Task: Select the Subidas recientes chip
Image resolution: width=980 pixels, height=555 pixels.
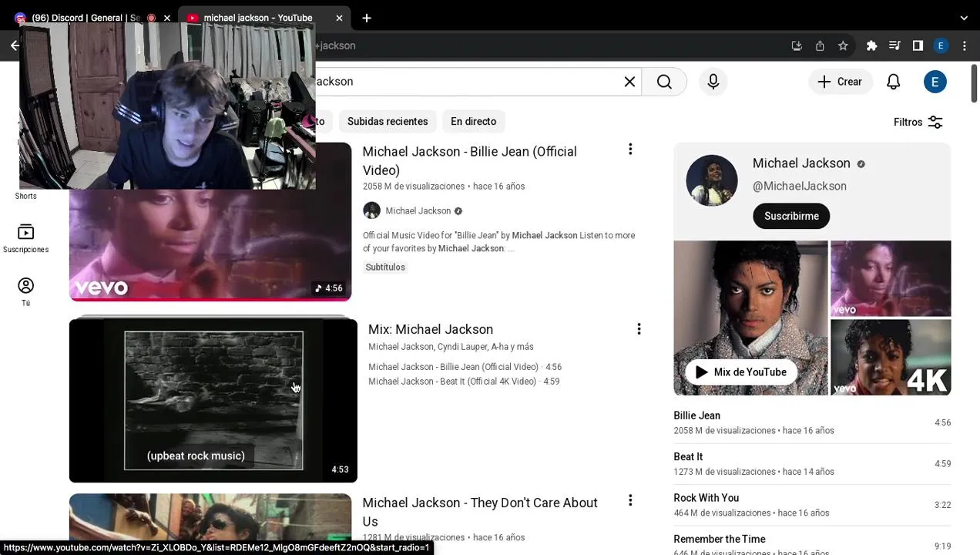Action: (388, 121)
